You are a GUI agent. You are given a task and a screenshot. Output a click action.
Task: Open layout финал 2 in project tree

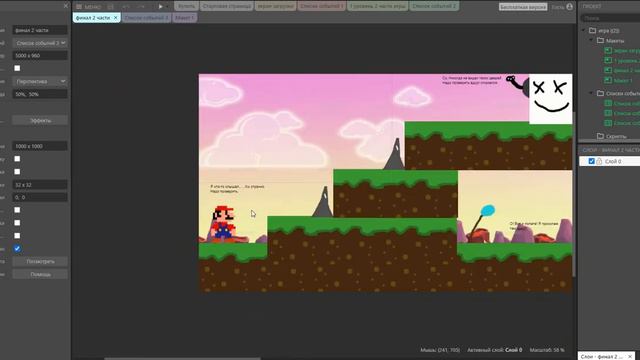click(622, 70)
